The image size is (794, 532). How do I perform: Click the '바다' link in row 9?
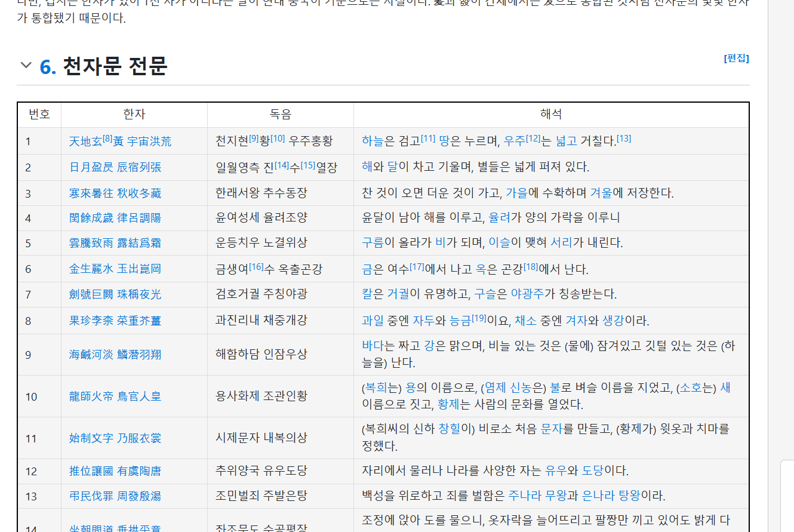point(373,345)
